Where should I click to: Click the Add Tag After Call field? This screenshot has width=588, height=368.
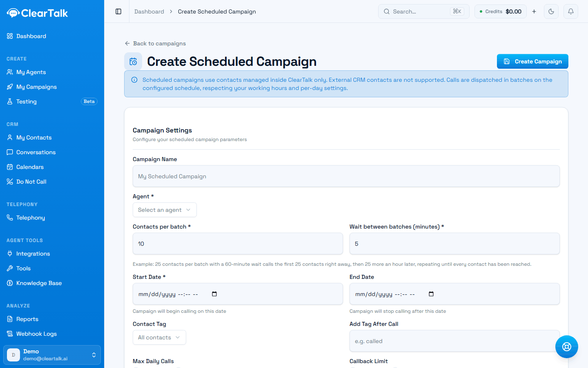point(454,341)
